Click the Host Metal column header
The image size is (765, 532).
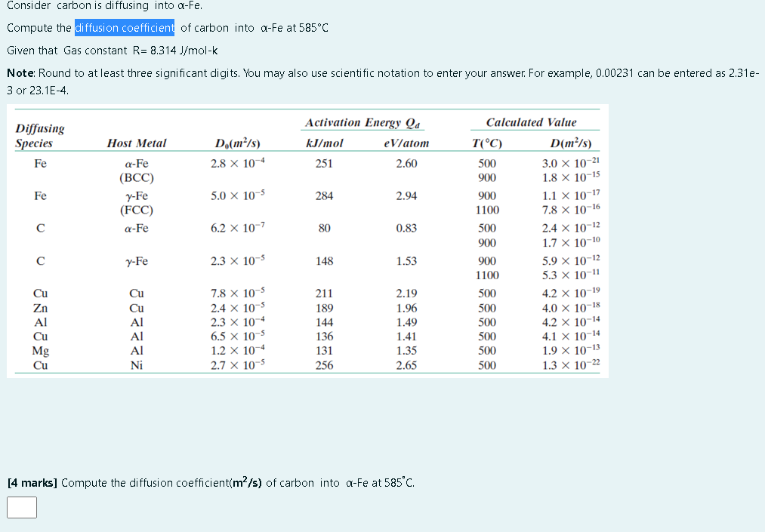(137, 143)
